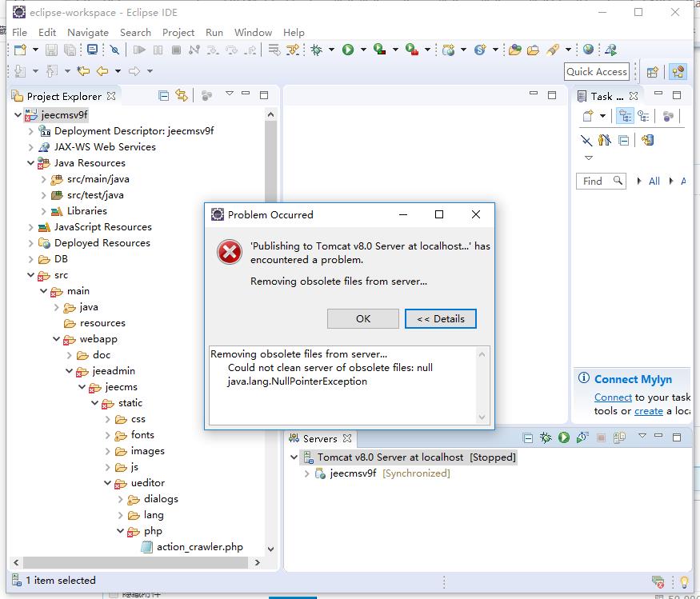The image size is (700, 599).
Task: Start the server with green play icon in Servers view
Action: tap(564, 437)
